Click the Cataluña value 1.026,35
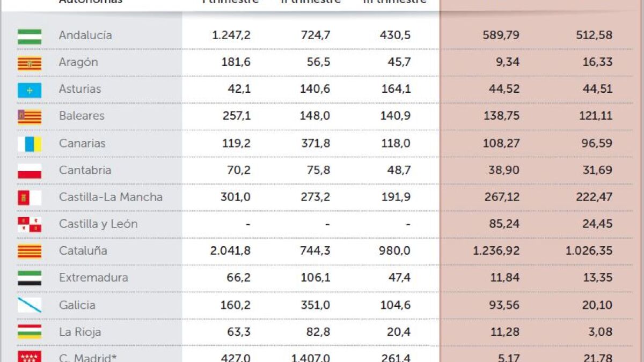Image resolution: width=644 pixels, height=362 pixels. (x=589, y=251)
